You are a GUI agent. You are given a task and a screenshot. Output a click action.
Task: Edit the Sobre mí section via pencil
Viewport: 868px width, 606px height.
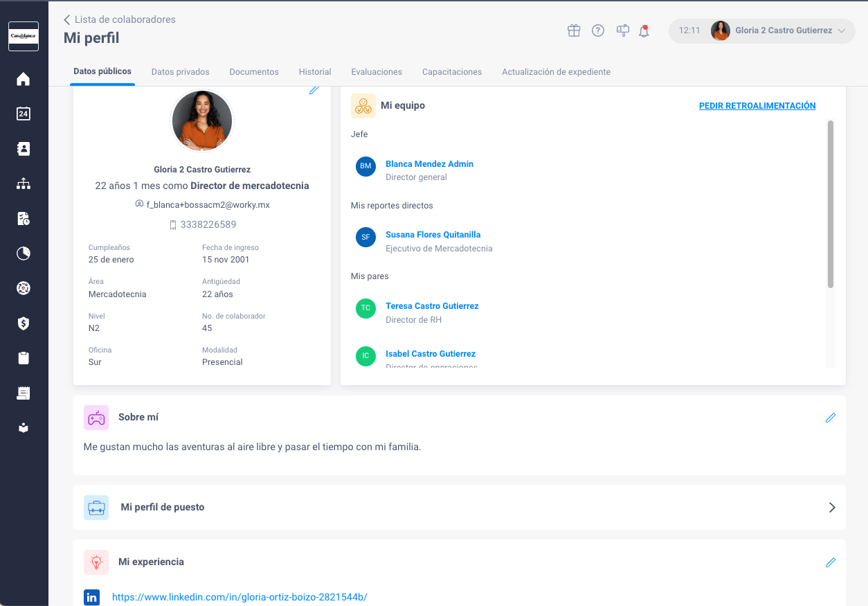coord(831,418)
